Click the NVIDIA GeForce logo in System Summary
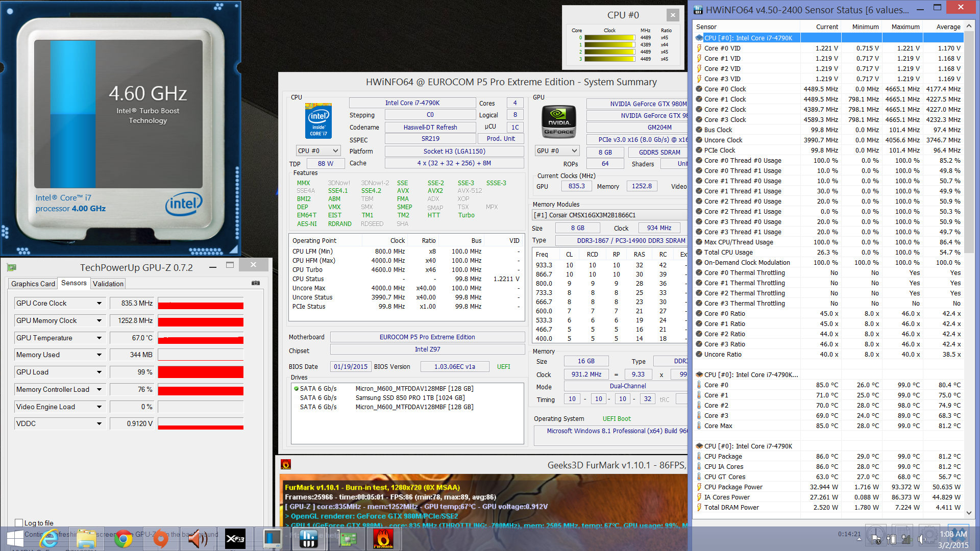980x551 pixels. [x=559, y=121]
